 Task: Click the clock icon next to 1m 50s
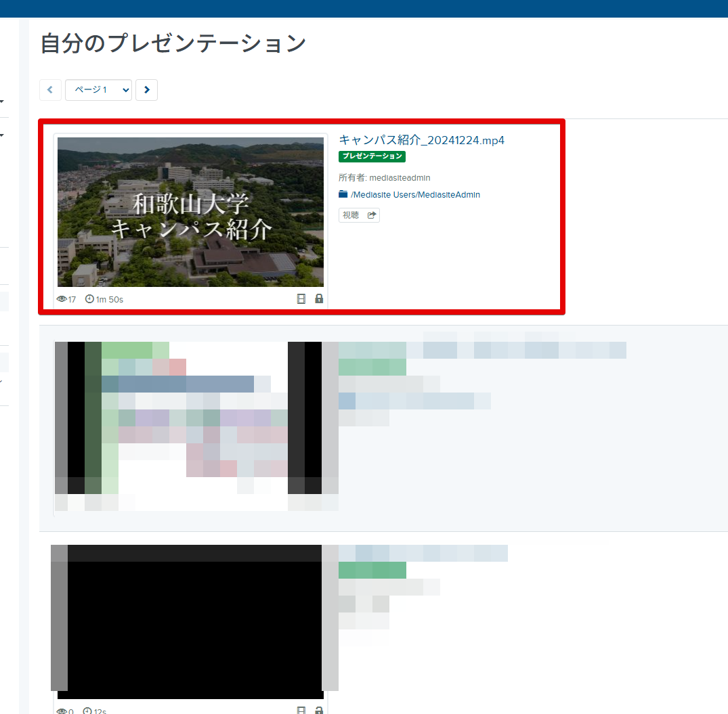[x=89, y=299]
